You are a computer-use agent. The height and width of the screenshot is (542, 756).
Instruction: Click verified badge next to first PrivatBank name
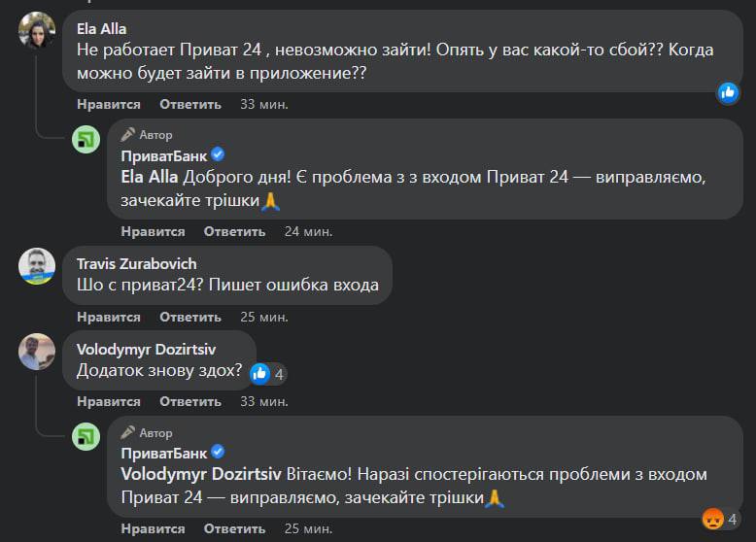tap(218, 155)
